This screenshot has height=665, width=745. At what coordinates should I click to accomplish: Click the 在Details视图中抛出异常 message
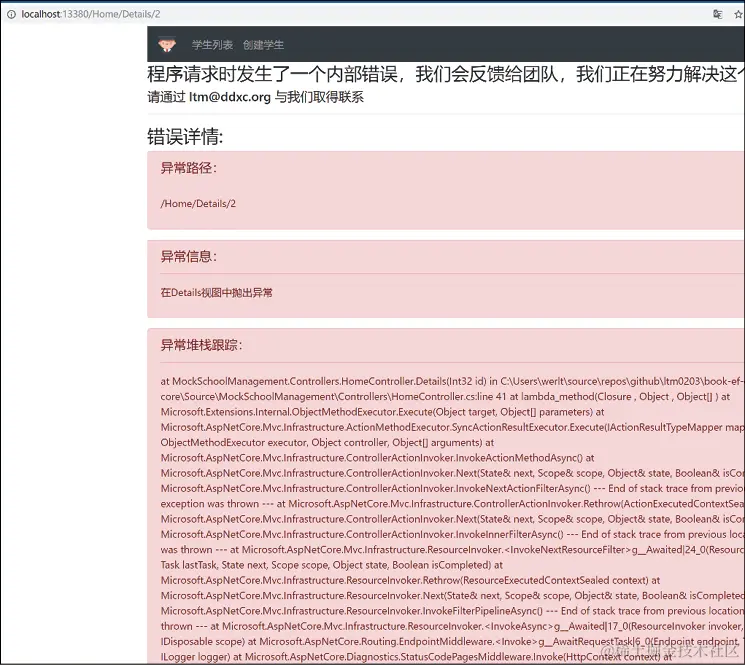[x=217, y=293]
